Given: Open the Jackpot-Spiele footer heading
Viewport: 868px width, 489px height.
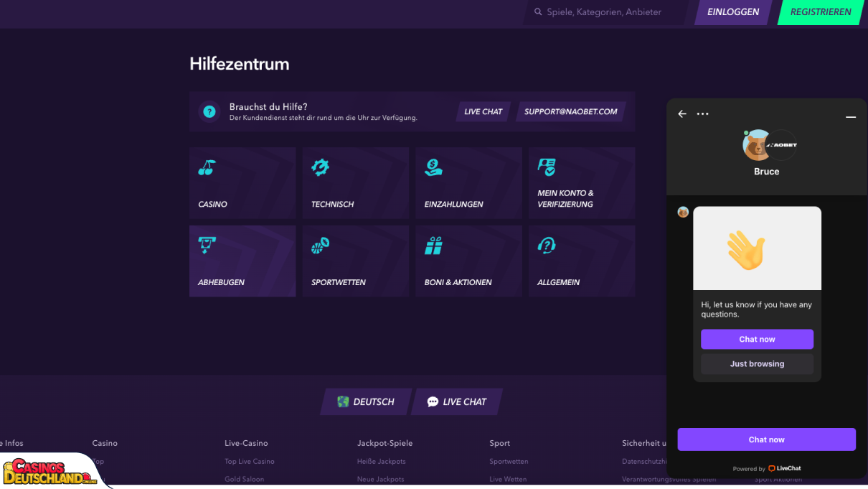Looking at the screenshot, I should pyautogui.click(x=385, y=443).
